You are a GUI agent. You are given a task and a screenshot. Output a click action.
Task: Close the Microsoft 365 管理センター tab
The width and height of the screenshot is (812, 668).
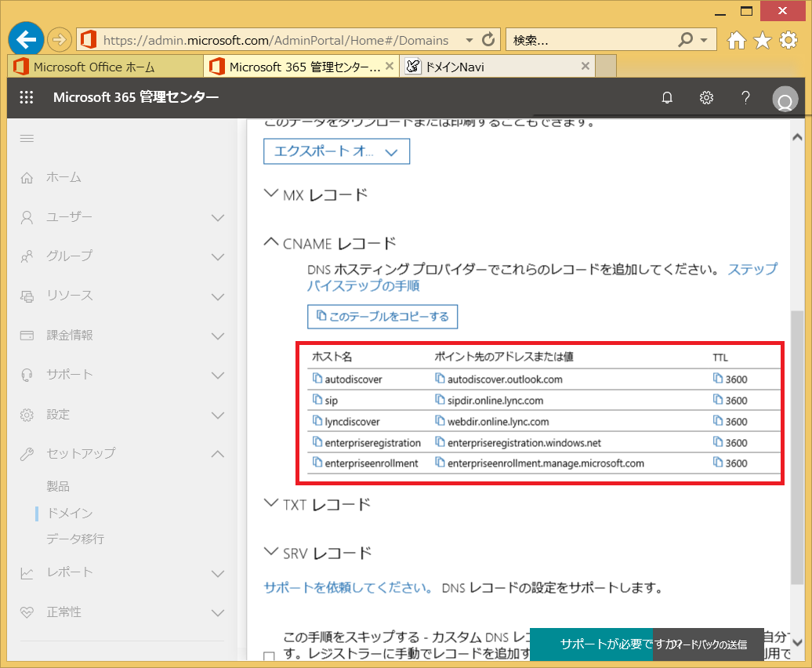pos(390,67)
